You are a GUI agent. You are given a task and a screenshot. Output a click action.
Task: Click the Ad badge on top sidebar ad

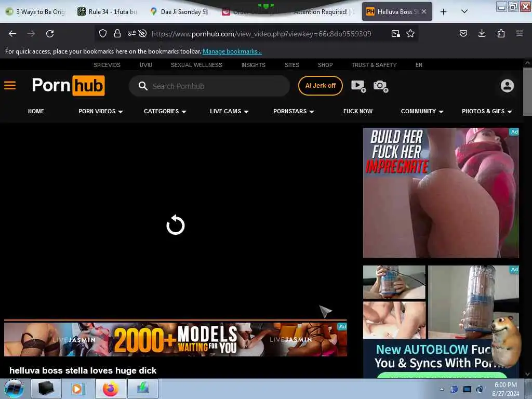point(514,131)
